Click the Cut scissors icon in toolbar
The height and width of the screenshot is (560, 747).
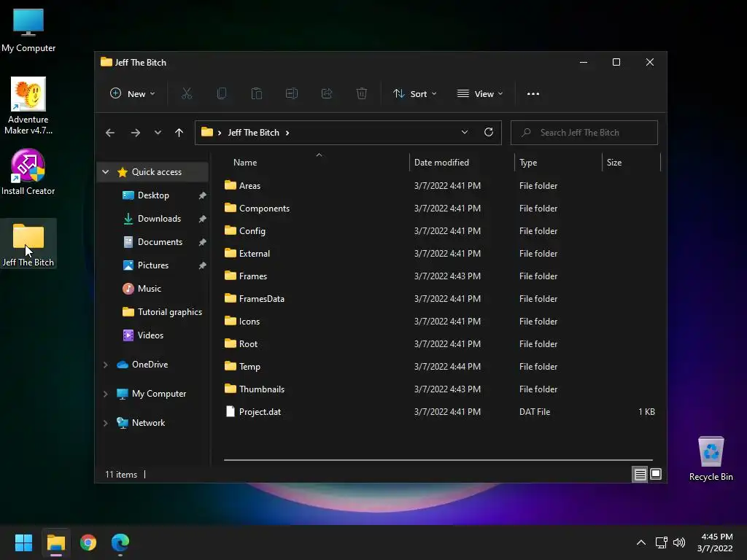tap(187, 94)
